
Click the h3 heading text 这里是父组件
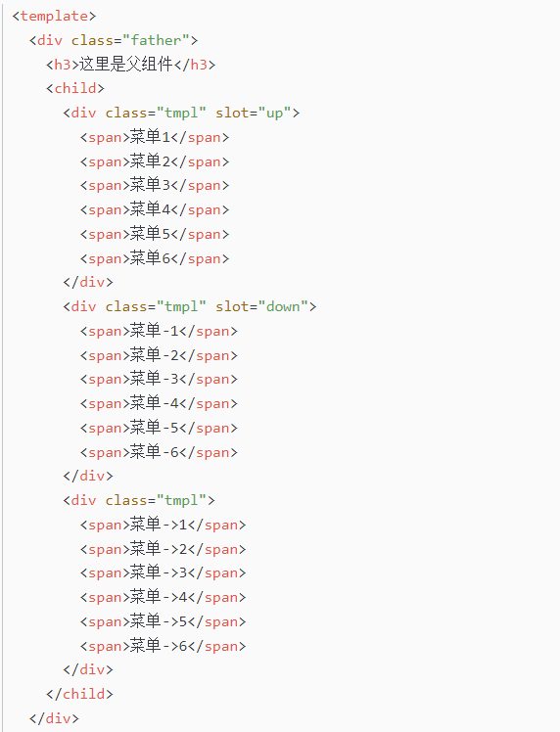126,65
